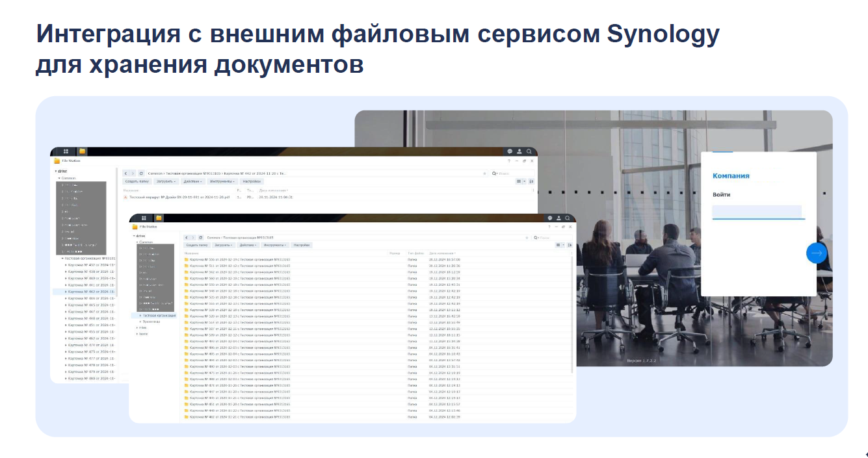The height and width of the screenshot is (458, 868).
Task: Go forward using the arrow in the back window
Action: [x=133, y=173]
